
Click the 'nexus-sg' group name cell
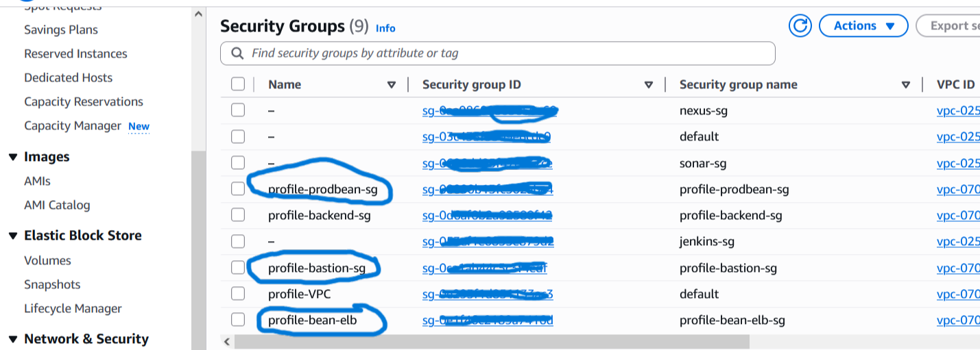[704, 110]
